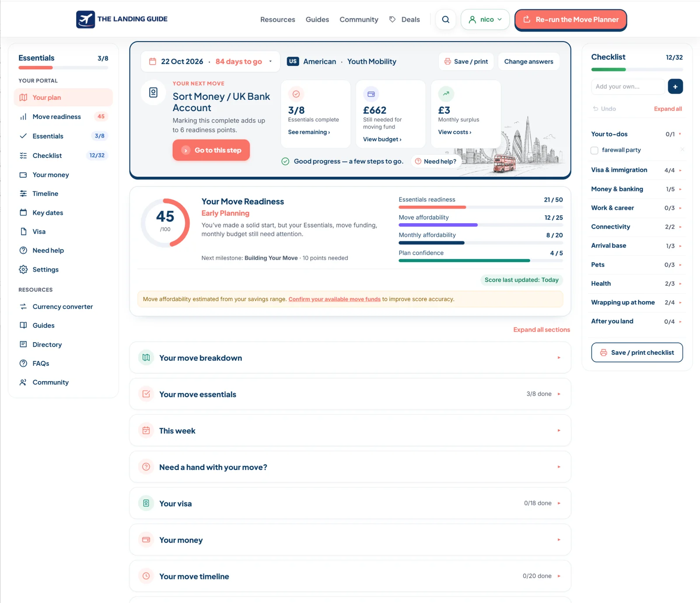Expand Need a hand with your move
700x603 pixels.
[350, 467]
